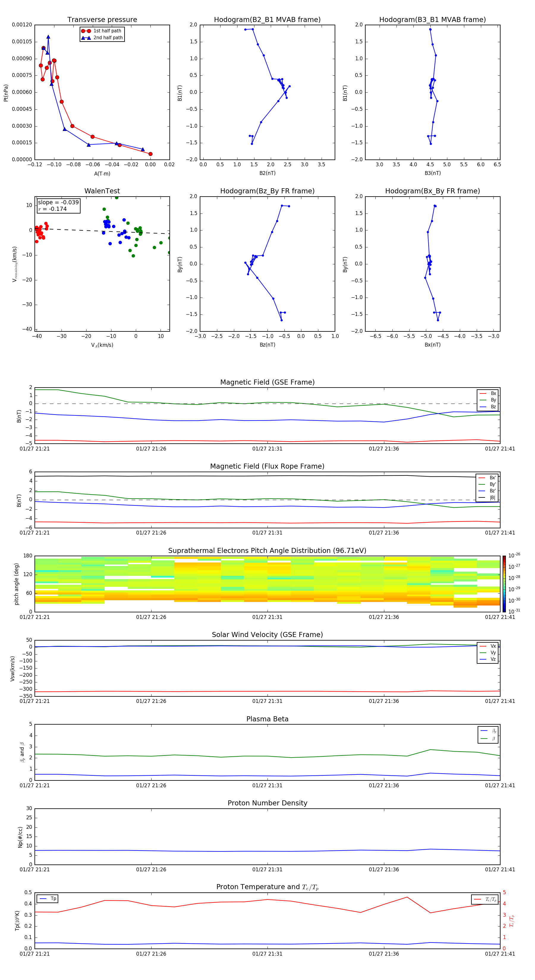Image resolution: width=535 pixels, height=980 pixels.
Task: Click 'B3(nT)' x-axis label
Action: tap(432, 173)
